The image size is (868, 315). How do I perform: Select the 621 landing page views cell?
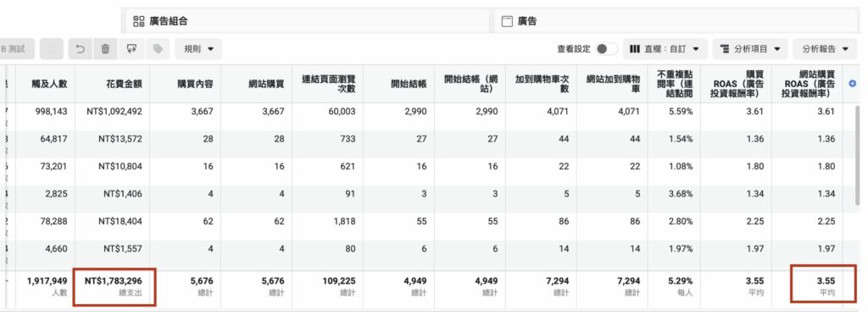328,172
